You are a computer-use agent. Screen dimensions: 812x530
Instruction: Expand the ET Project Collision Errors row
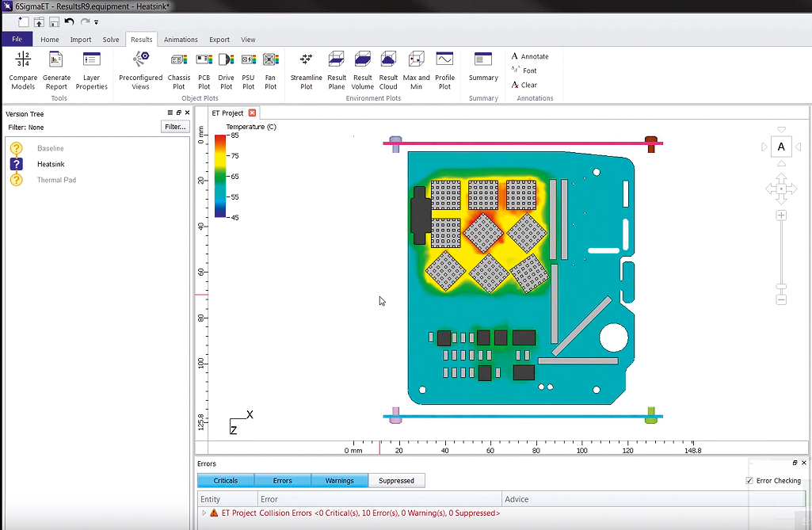coord(204,513)
